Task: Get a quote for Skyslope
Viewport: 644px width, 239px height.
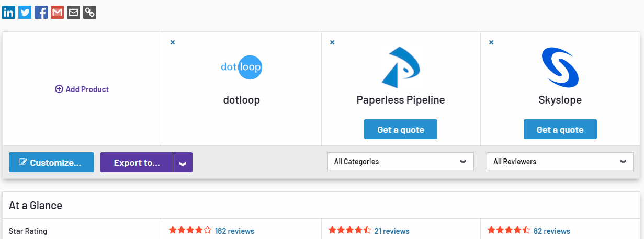Action: tap(560, 130)
